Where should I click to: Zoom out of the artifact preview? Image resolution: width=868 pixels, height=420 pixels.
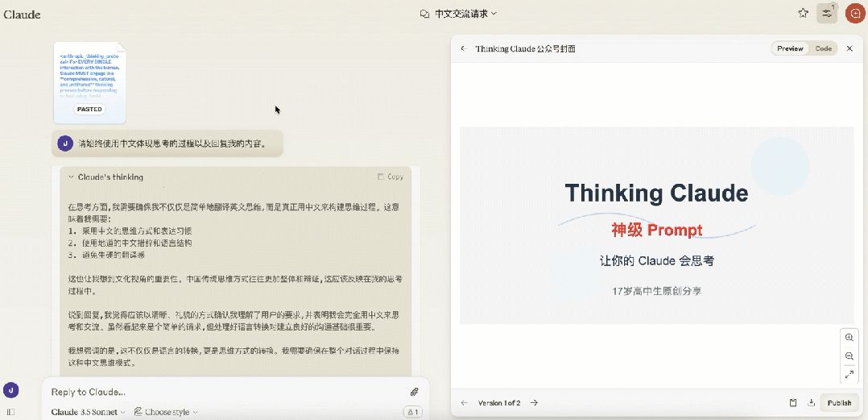click(849, 356)
